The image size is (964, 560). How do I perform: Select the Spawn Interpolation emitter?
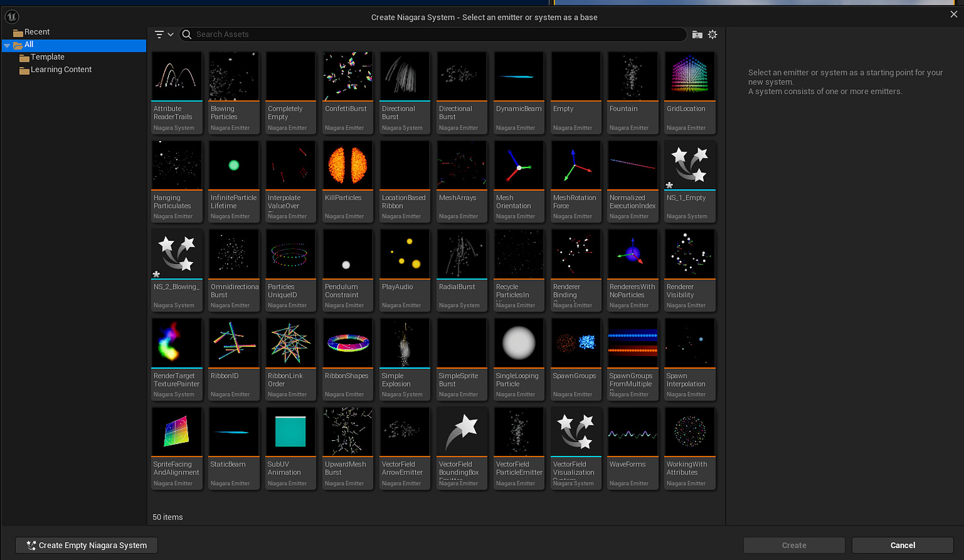point(690,359)
